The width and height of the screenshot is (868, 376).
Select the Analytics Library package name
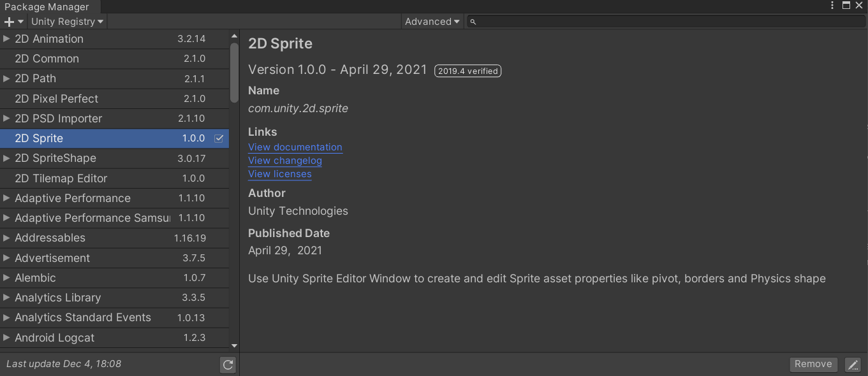[58, 298]
